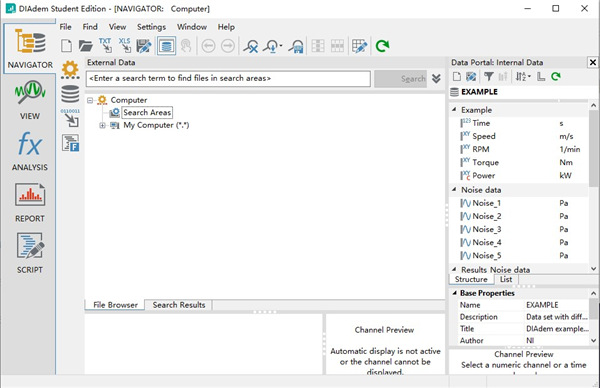Click the save search magnifier icon

click(x=296, y=46)
